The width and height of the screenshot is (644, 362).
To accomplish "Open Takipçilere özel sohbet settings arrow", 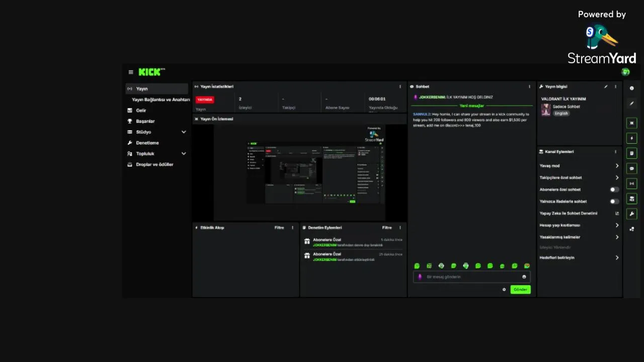I will click(x=617, y=177).
